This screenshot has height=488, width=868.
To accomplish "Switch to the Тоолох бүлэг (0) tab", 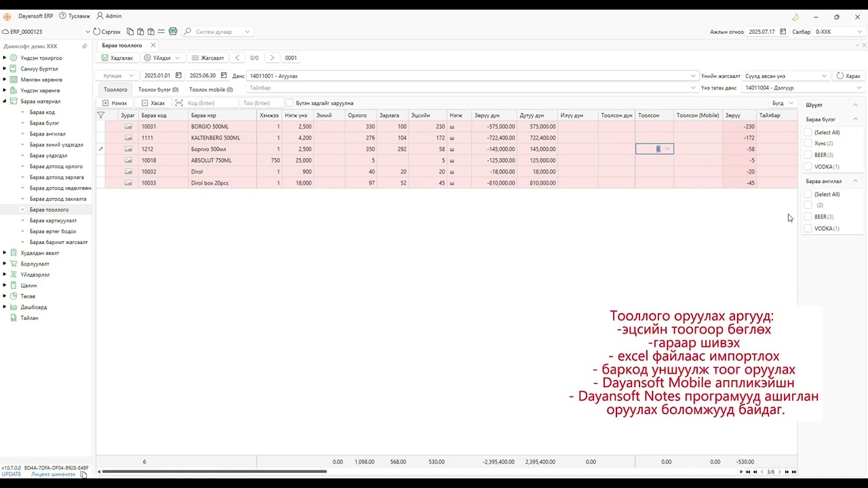I will tap(158, 89).
